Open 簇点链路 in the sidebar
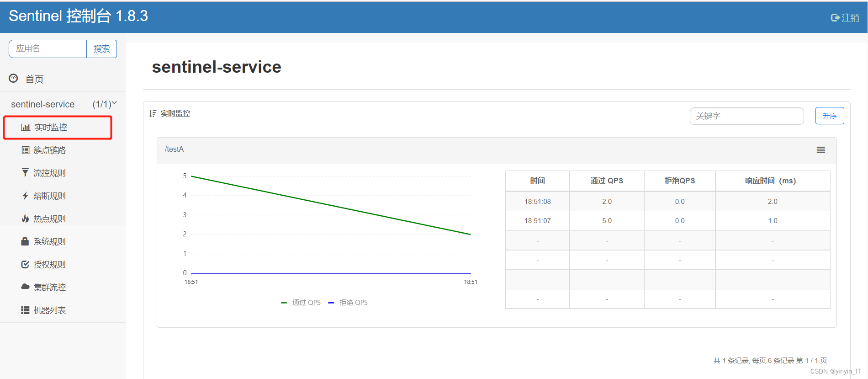868x379 pixels. [49, 150]
